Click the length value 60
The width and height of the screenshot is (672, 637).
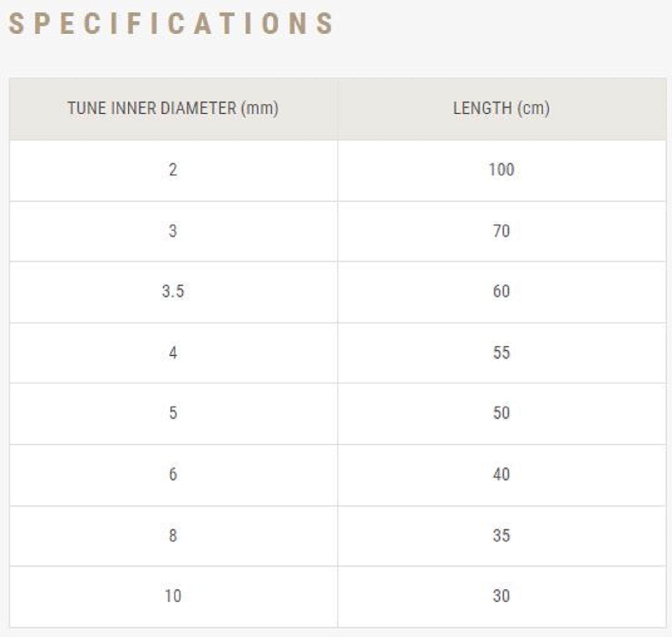[501, 292]
